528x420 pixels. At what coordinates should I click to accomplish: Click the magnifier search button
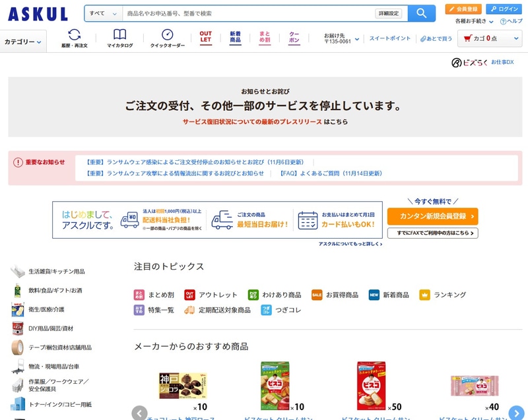point(421,13)
